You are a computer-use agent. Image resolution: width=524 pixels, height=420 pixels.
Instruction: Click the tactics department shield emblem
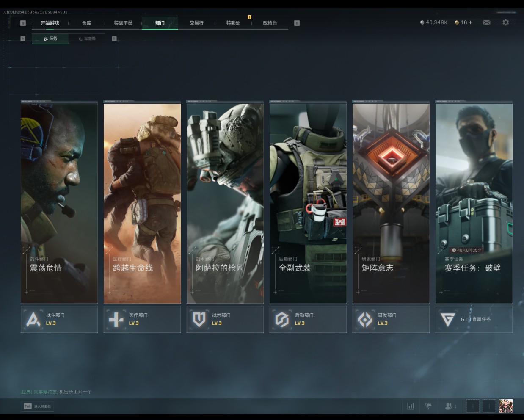pyautogui.click(x=199, y=320)
